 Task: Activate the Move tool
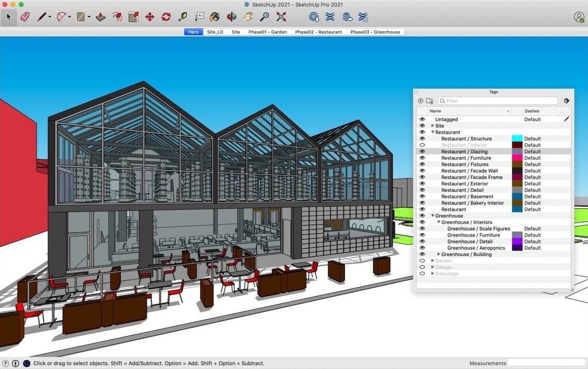150,17
